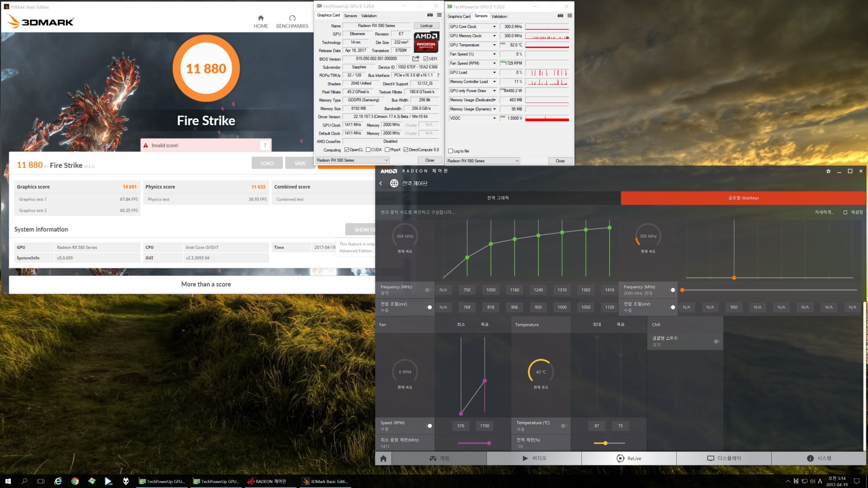Click the 1410 GPU frequency state field
The image size is (868, 488).
pos(609,290)
